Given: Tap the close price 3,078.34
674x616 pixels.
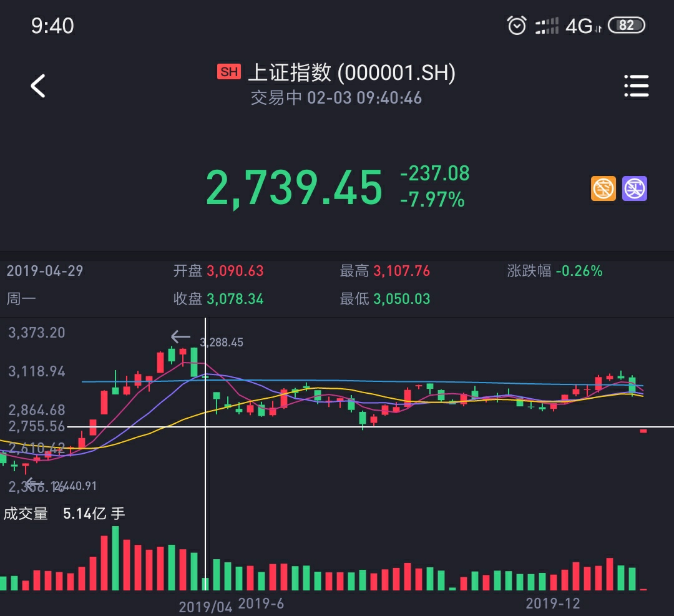Looking at the screenshot, I should (x=235, y=299).
